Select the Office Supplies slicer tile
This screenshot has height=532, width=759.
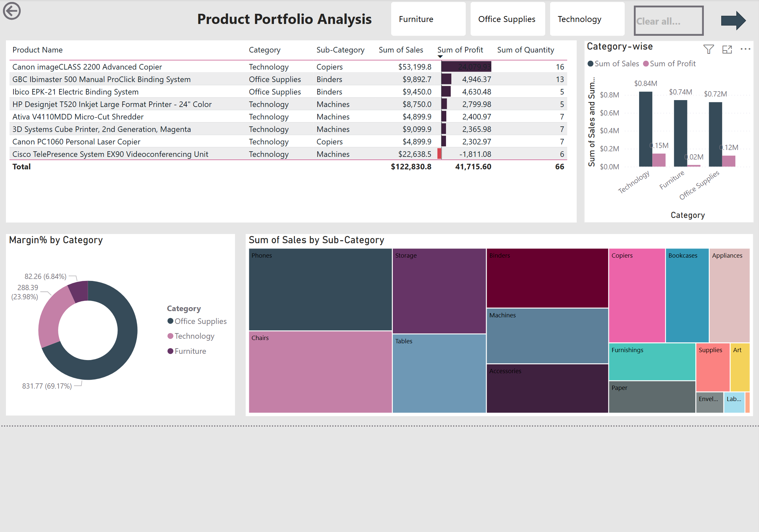507,19
